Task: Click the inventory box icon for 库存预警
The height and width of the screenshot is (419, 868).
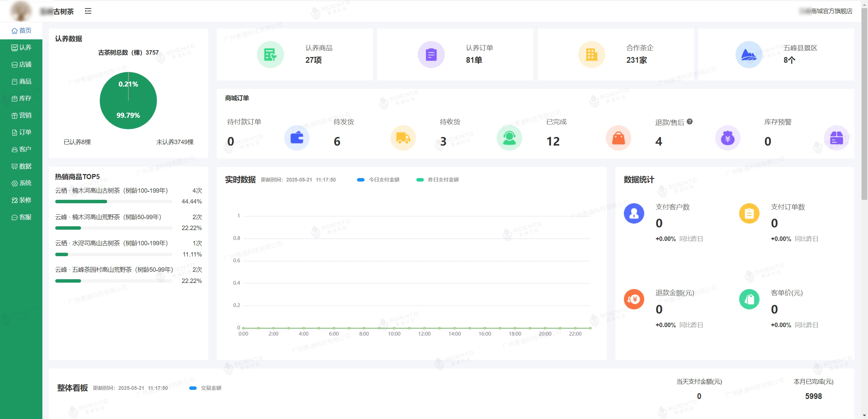Action: (836, 138)
